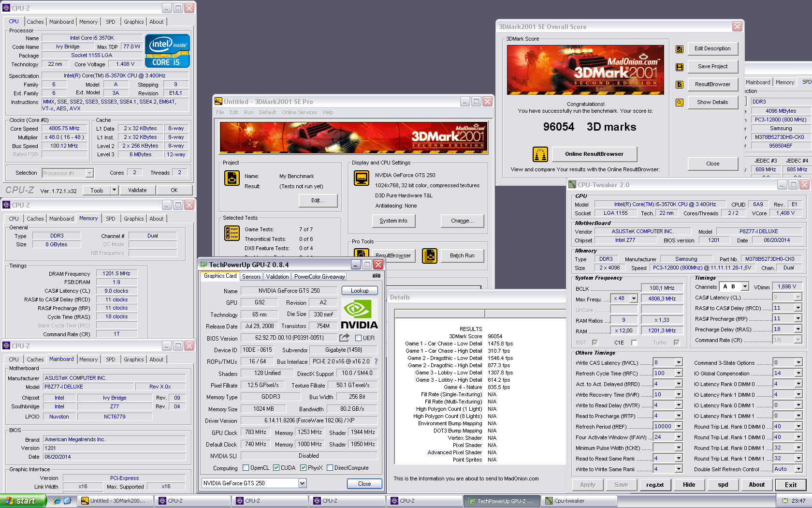Open the Refresh Cycle Time (tRFC) dropdown

[679, 373]
